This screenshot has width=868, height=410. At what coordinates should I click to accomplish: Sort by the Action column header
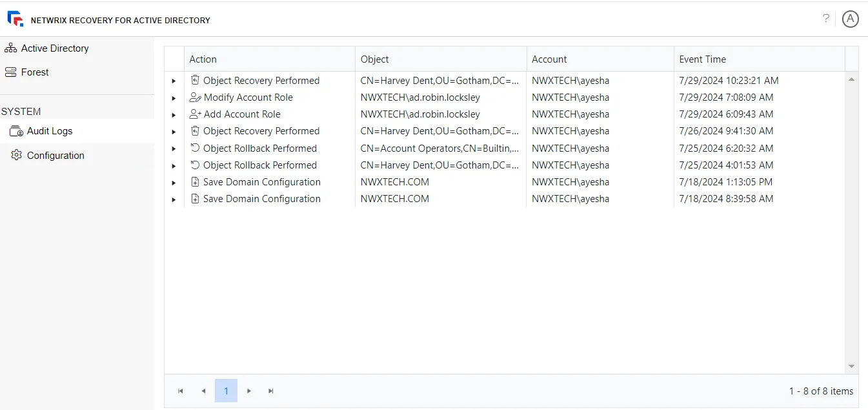click(269, 59)
